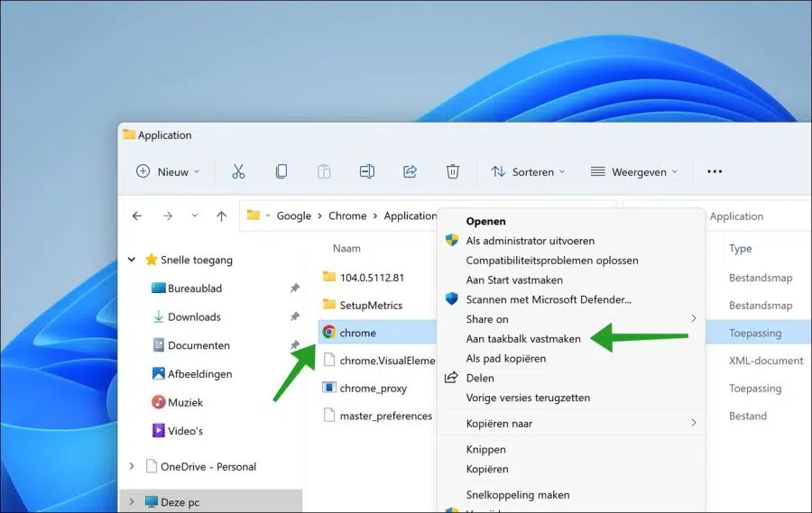
Task: Open the Nieuw dropdown menu
Action: [x=168, y=171]
